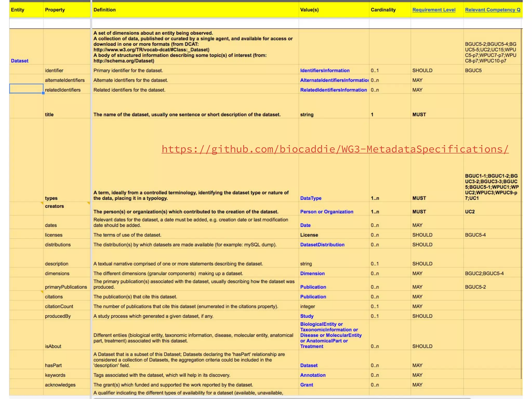Open the Publication link in citations row

[x=313, y=297]
